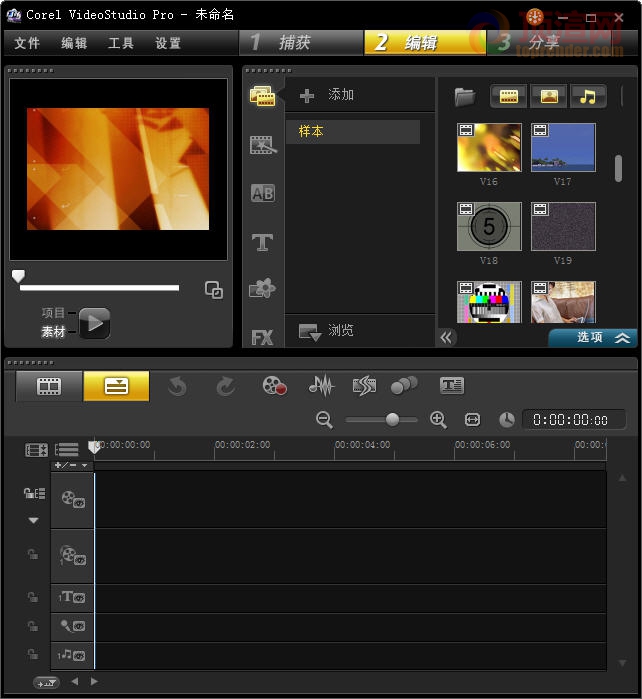642x699 pixels.
Task: Open the motion tracking spheres icon
Action: click(404, 386)
